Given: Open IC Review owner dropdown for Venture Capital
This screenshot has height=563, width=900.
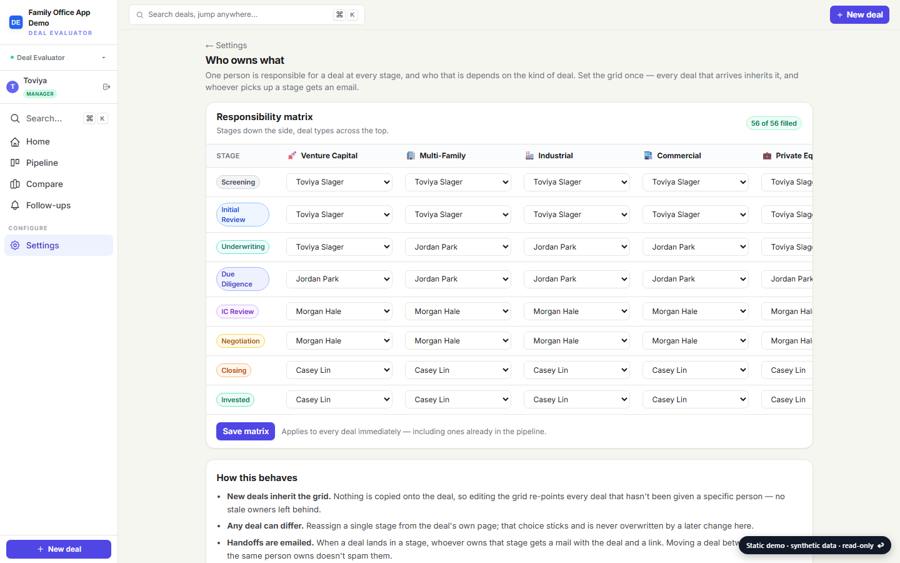Looking at the screenshot, I should (x=339, y=312).
